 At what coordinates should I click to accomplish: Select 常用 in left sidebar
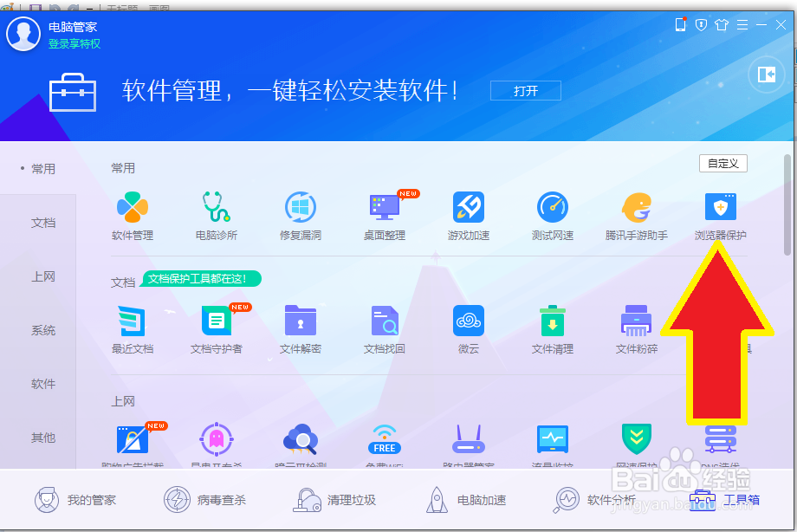click(x=42, y=169)
